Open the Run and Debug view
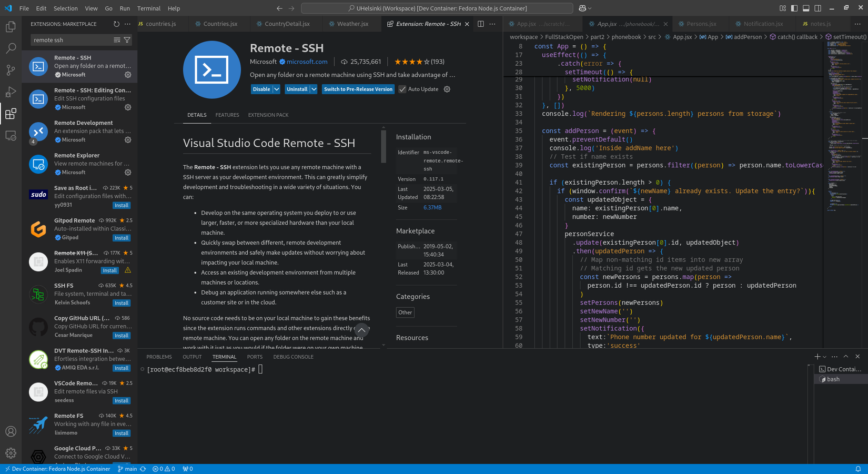 (x=11, y=92)
